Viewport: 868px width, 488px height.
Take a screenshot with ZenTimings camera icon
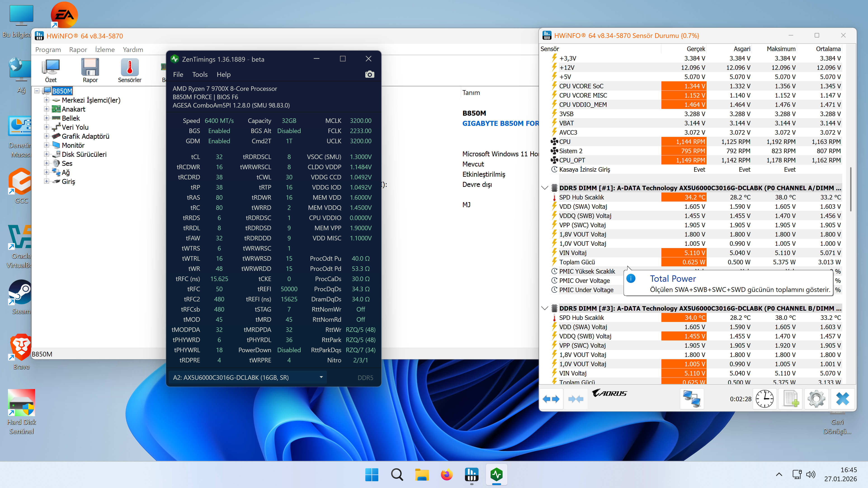coord(370,74)
